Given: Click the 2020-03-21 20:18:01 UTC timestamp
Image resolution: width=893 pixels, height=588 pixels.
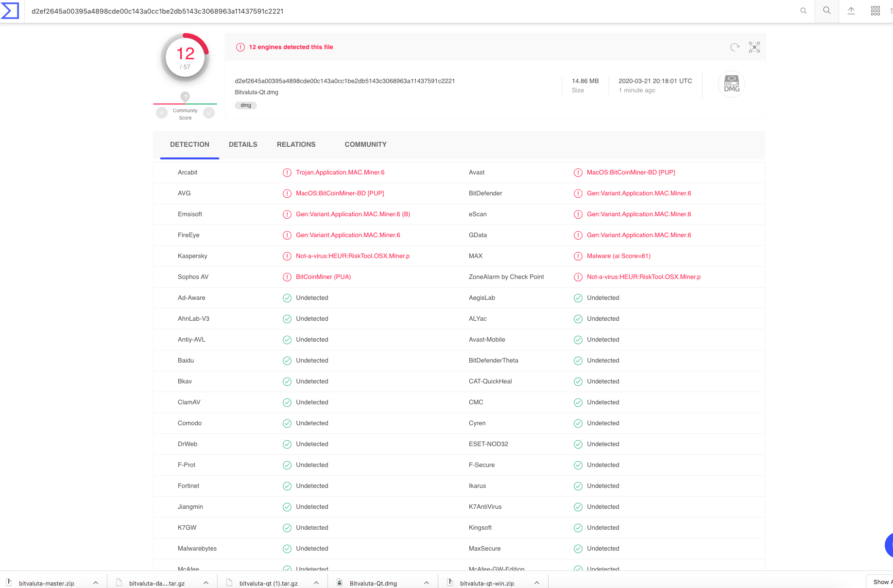Looking at the screenshot, I should pyautogui.click(x=655, y=81).
